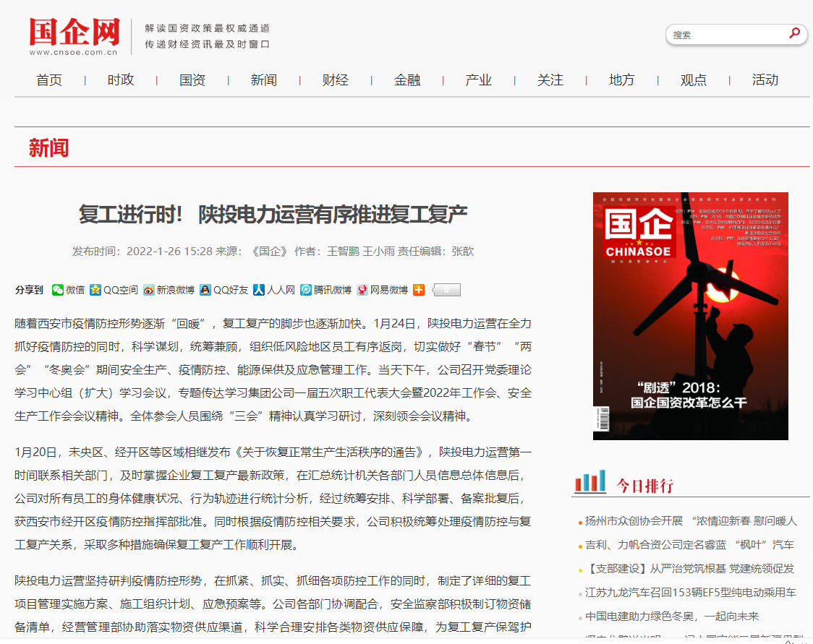The width and height of the screenshot is (813, 644).
Task: Focus the 搜索 search input field
Action: click(x=725, y=35)
